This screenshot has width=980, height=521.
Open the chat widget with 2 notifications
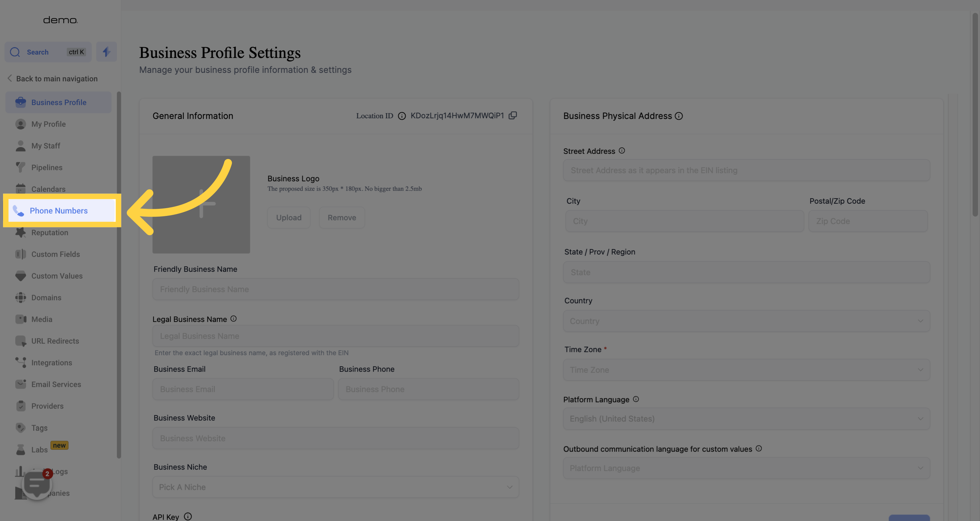[37, 484]
